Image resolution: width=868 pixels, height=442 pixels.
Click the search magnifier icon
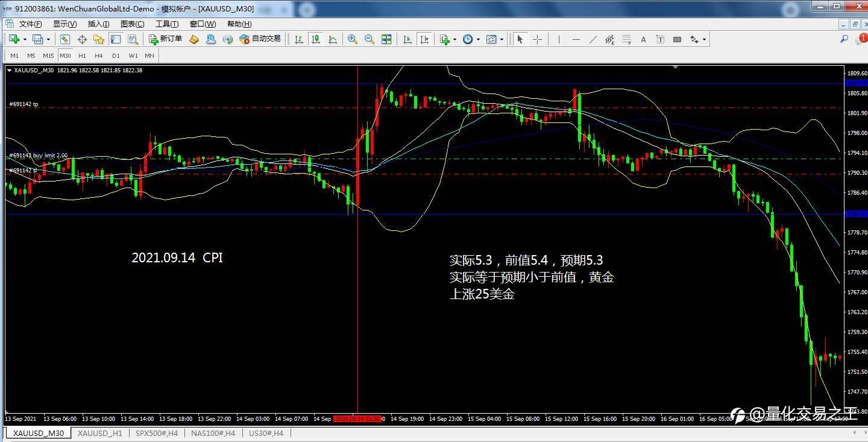tap(844, 39)
